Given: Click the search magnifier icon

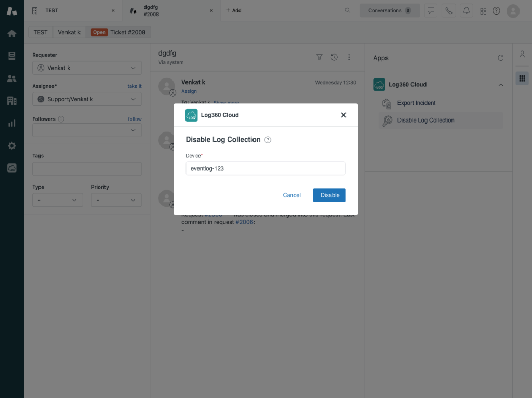Looking at the screenshot, I should point(348,10).
